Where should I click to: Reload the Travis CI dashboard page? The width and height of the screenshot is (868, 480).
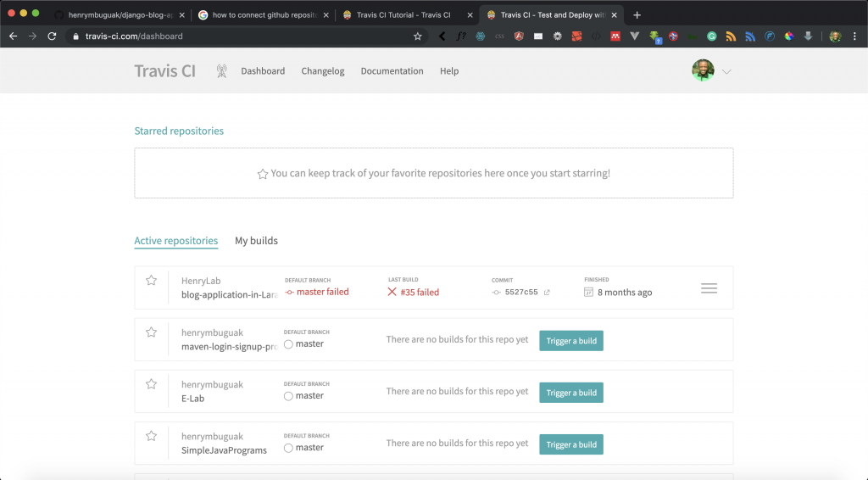(x=52, y=36)
